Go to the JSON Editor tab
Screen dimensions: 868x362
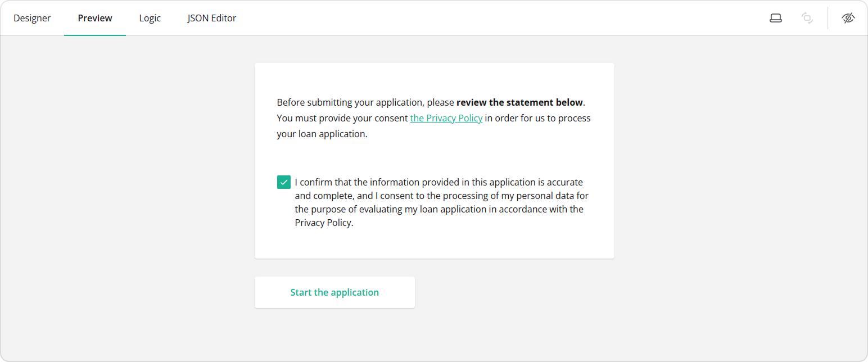(x=212, y=17)
